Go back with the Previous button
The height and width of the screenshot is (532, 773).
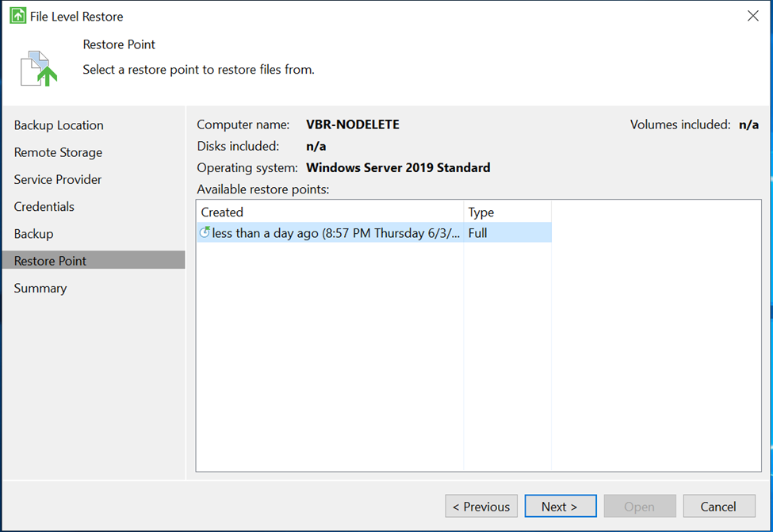(481, 507)
